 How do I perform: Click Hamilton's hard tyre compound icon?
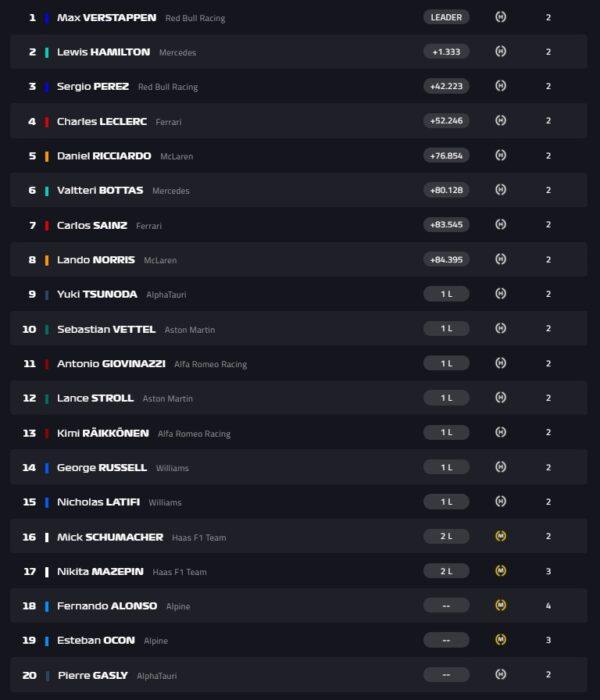500,52
